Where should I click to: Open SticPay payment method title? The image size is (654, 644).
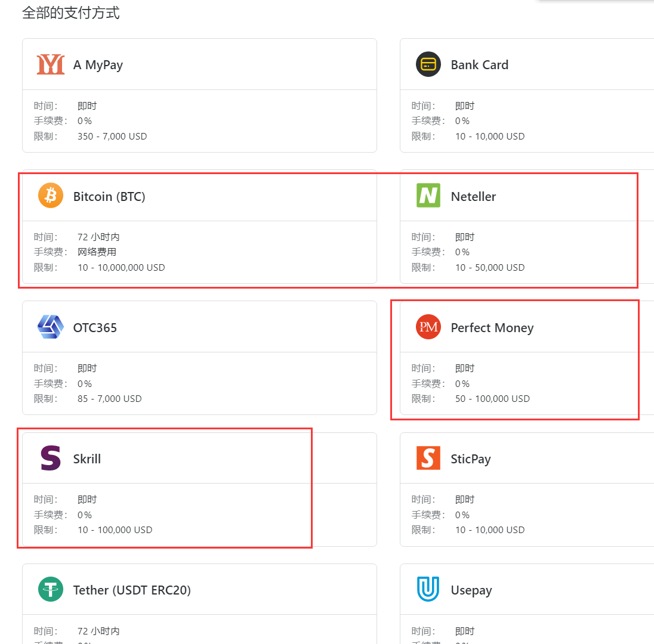(x=471, y=459)
